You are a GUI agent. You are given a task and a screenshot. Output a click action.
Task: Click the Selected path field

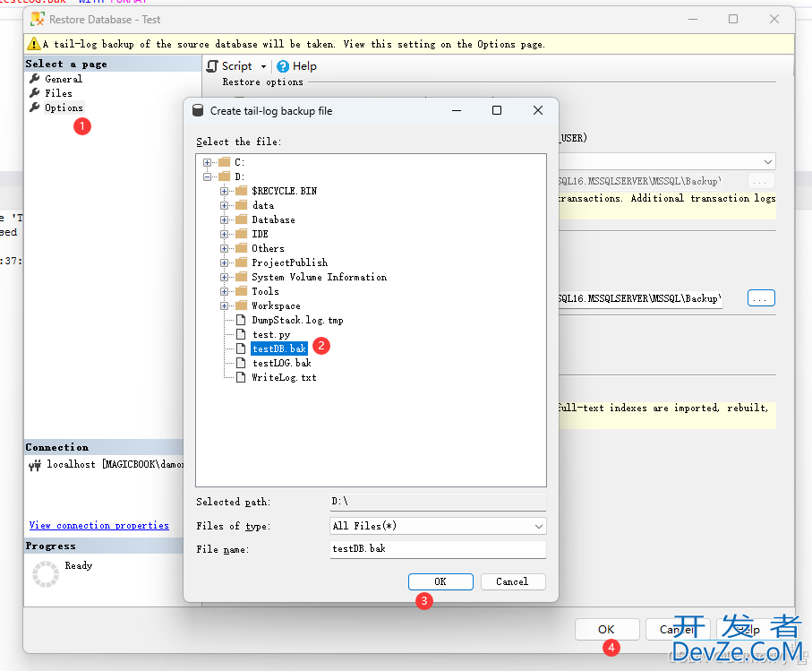click(x=438, y=502)
